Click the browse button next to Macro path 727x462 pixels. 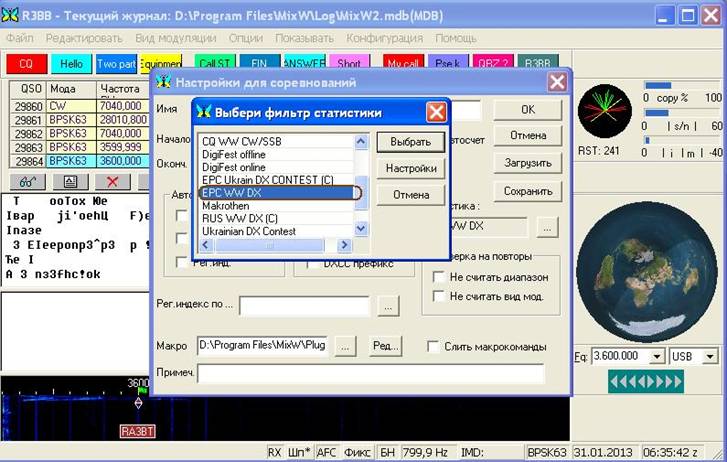pos(343,346)
